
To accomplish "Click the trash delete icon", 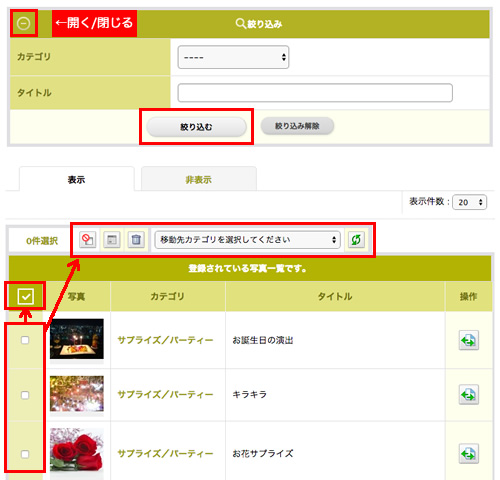I will point(136,239).
